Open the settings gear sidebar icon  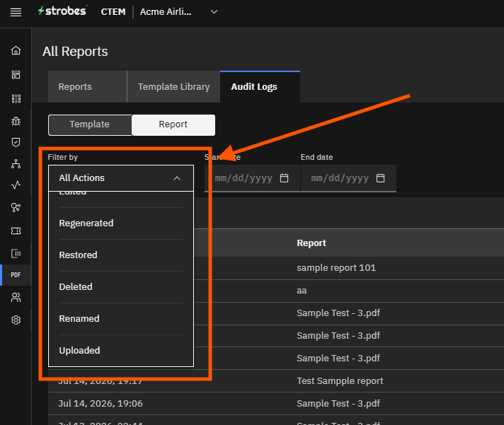[x=16, y=320]
